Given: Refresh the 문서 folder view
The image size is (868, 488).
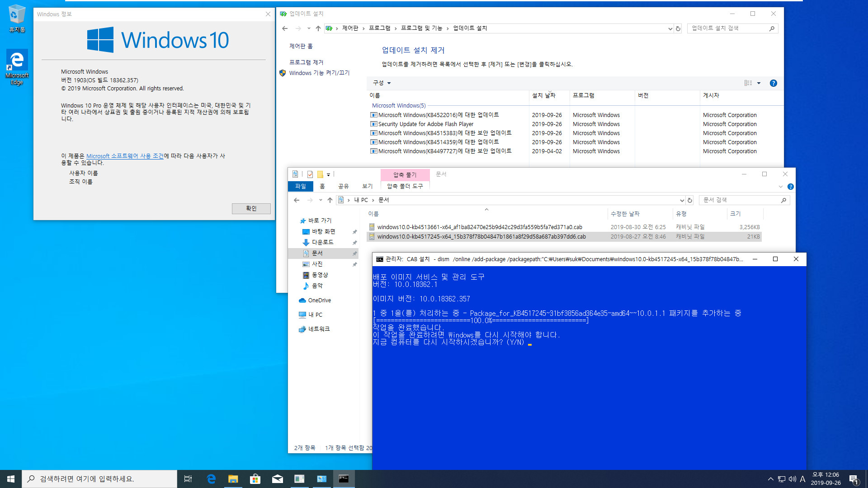Looking at the screenshot, I should [x=690, y=200].
